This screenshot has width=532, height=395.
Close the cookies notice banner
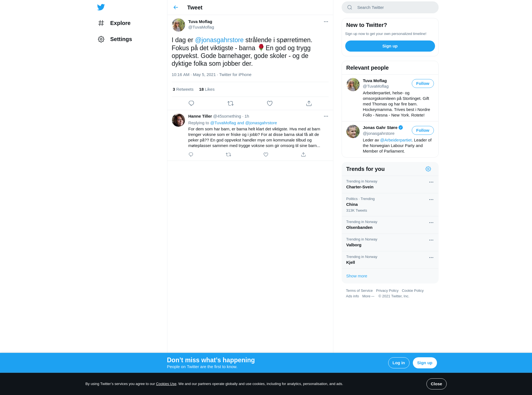[x=436, y=384]
